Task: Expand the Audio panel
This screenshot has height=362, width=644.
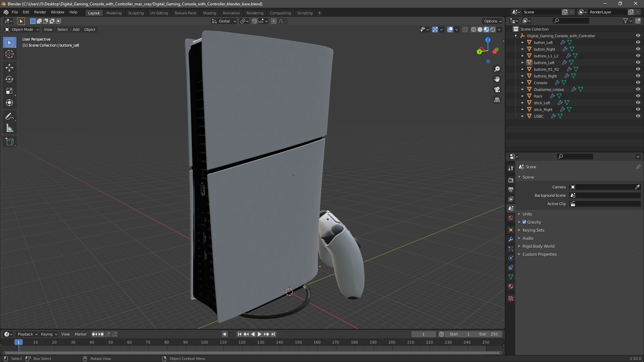Action: pos(528,238)
